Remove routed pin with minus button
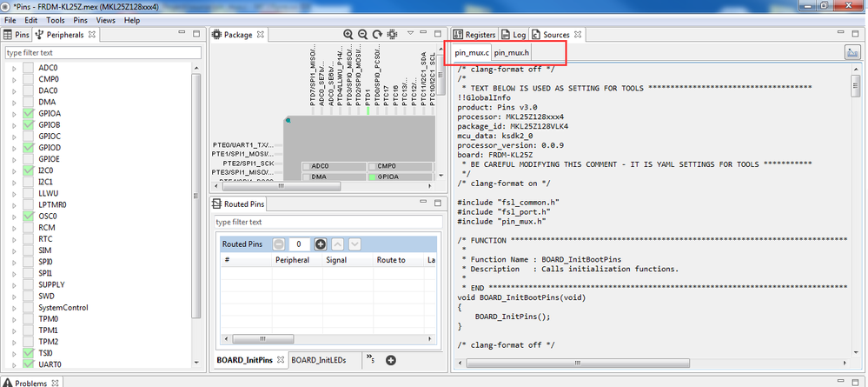Viewport: 868px width, 387px height. (x=279, y=244)
